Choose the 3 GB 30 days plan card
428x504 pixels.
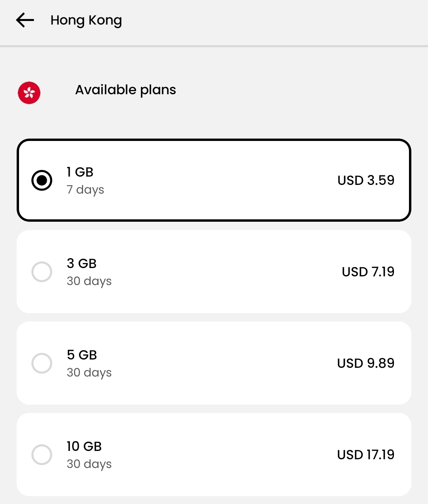[214, 272]
